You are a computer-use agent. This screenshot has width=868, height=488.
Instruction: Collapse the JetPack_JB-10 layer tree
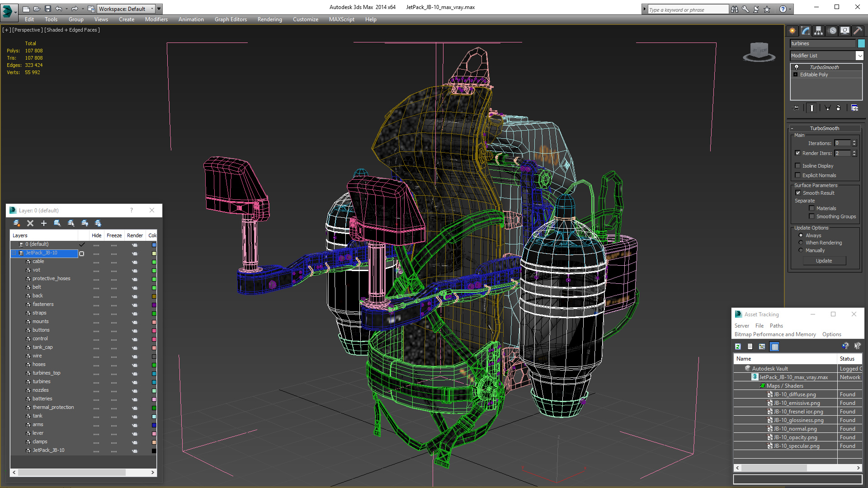click(14, 253)
